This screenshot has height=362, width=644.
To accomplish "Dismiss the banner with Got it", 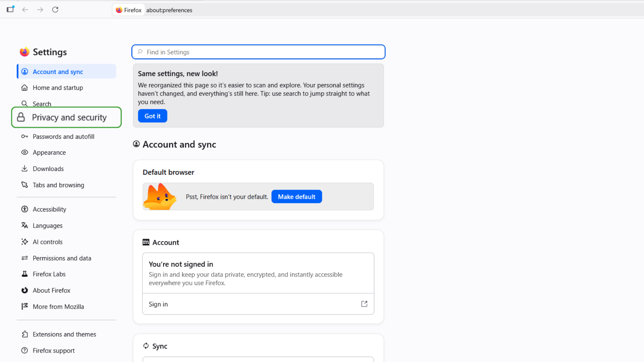I will pos(153,116).
